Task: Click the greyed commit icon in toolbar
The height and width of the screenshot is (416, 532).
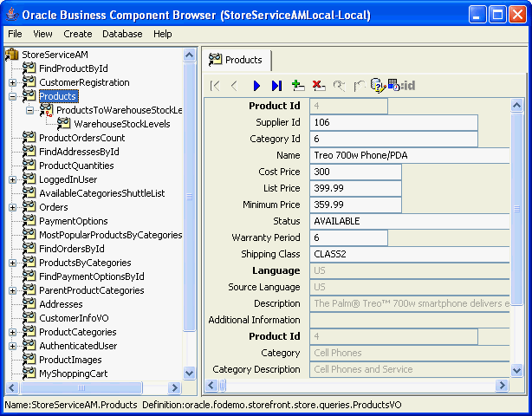Action: (339, 86)
